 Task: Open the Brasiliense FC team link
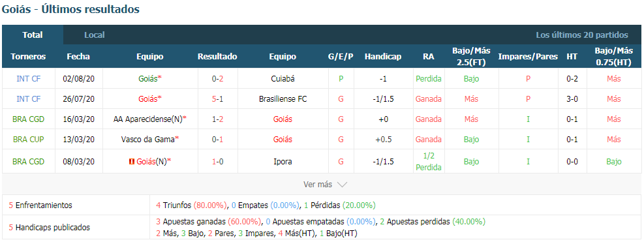pos(283,99)
